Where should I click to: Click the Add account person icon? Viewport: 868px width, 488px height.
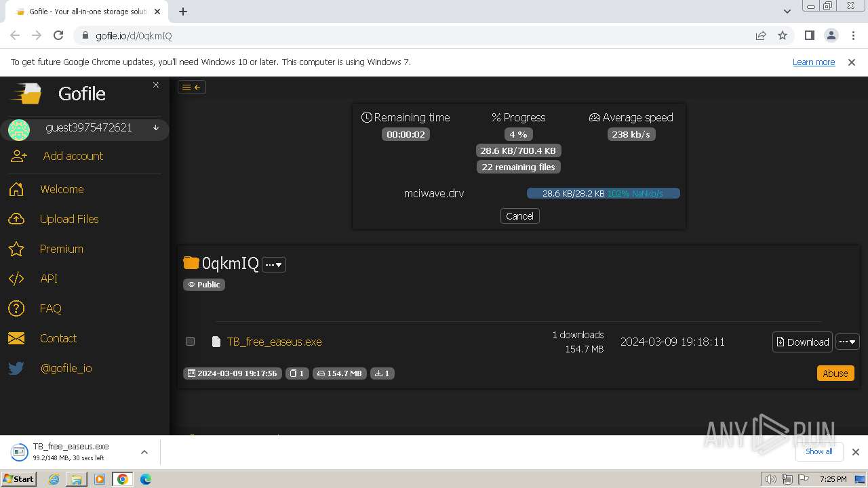click(18, 156)
